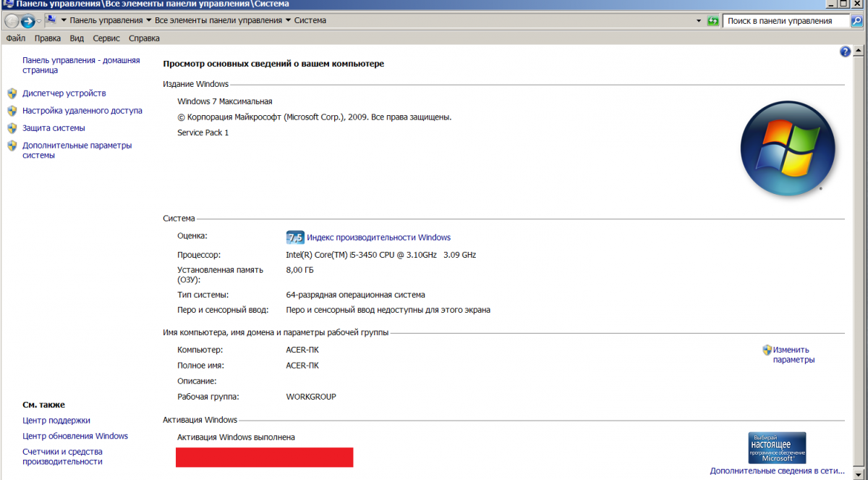Click the WORKGROUP value

pyautogui.click(x=311, y=397)
